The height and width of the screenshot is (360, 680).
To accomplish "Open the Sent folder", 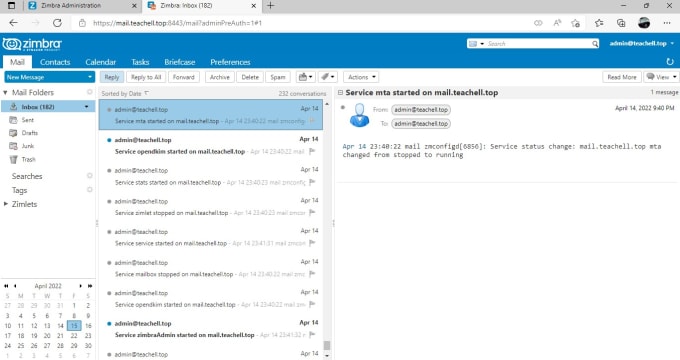I will (x=27, y=120).
